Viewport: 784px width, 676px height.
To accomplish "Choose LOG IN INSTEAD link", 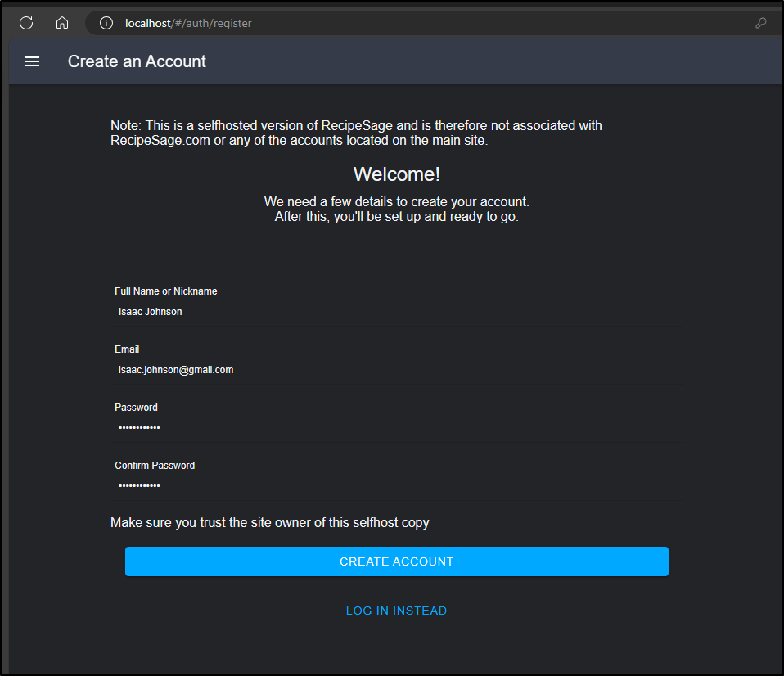I will (x=396, y=611).
